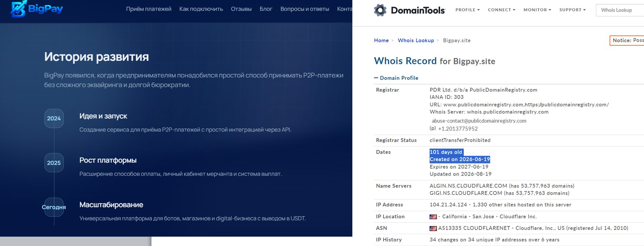The height and width of the screenshot is (246, 644).
Task: Open the MONITOR dropdown menu
Action: point(537,10)
